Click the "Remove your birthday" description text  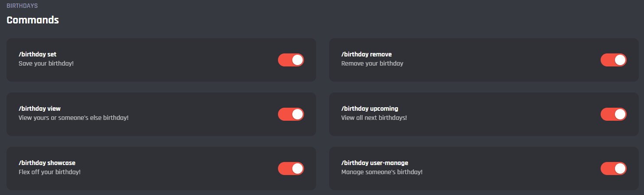[x=372, y=63]
